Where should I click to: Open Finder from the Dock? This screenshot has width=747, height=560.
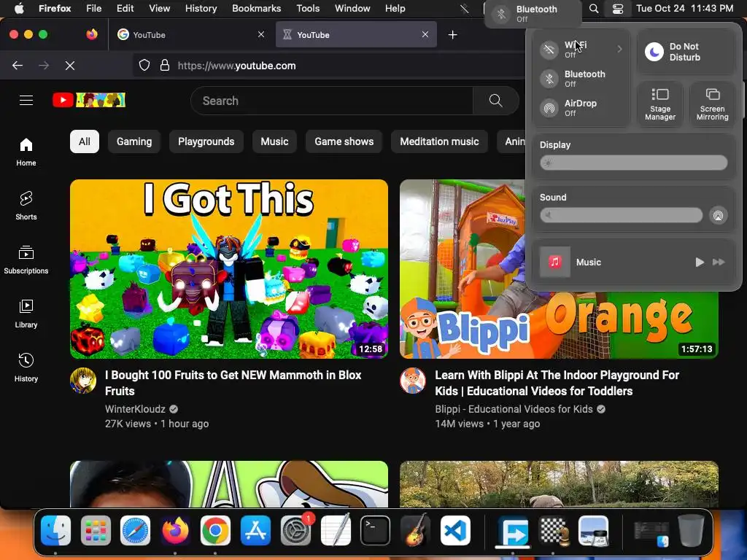[55, 530]
